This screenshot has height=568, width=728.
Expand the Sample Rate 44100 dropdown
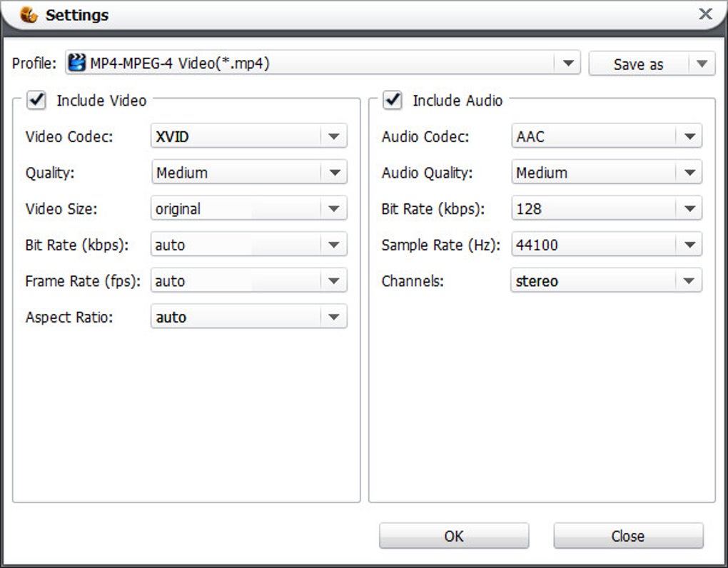click(689, 245)
